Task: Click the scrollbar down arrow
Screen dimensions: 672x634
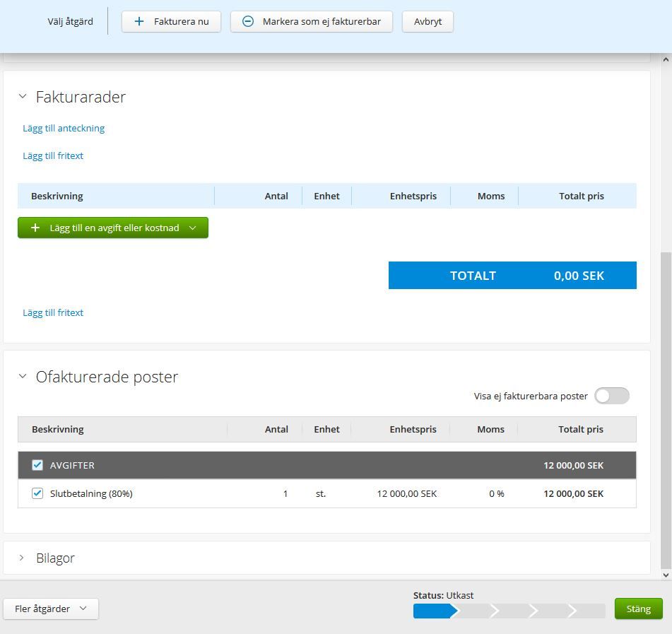Action: pos(666,575)
